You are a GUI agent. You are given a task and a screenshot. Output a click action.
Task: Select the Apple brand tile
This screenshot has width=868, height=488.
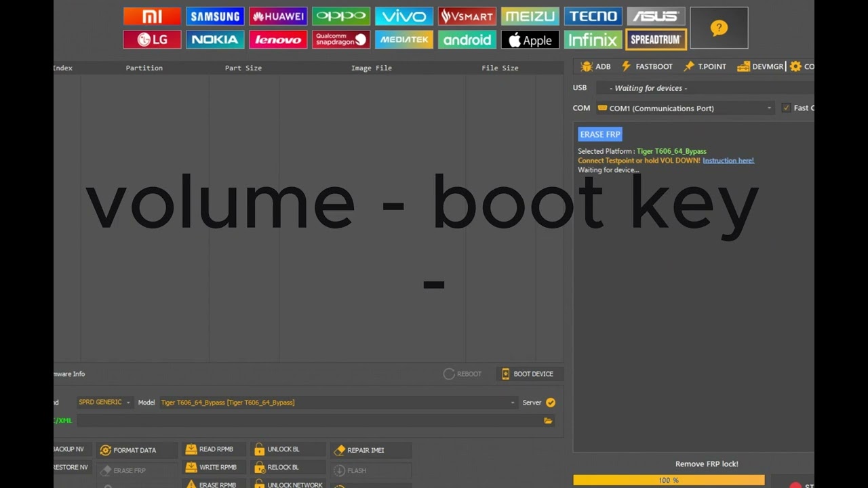[x=530, y=39]
